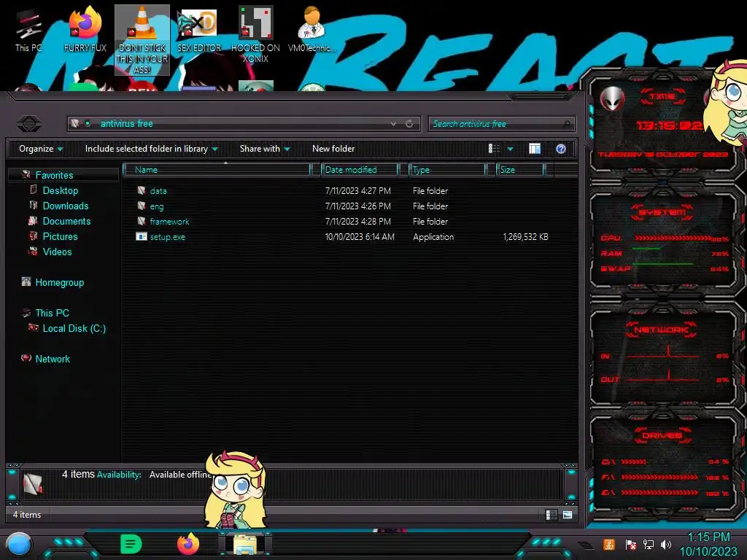747x560 pixels.
Task: Open the Action Center flag tray icon
Action: click(630, 544)
